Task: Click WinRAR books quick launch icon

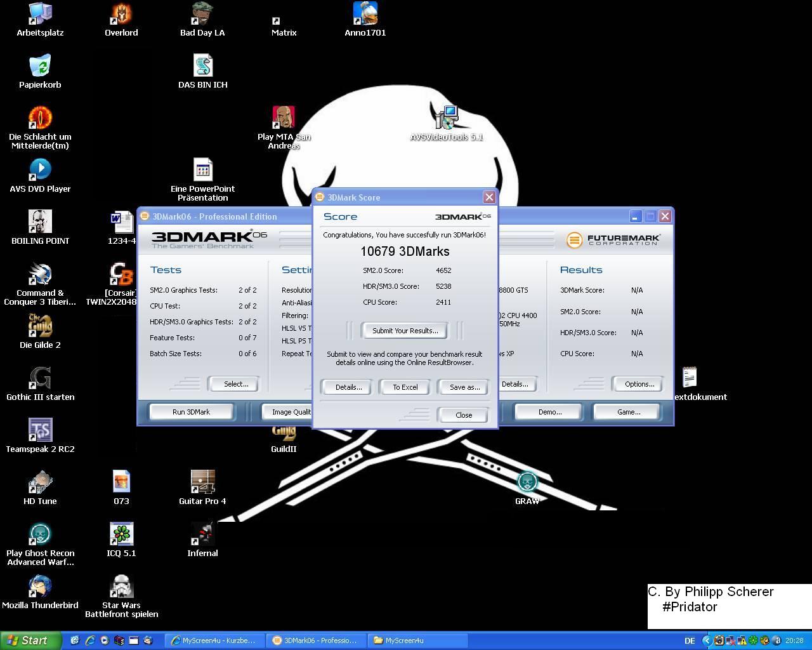Action: [x=119, y=640]
